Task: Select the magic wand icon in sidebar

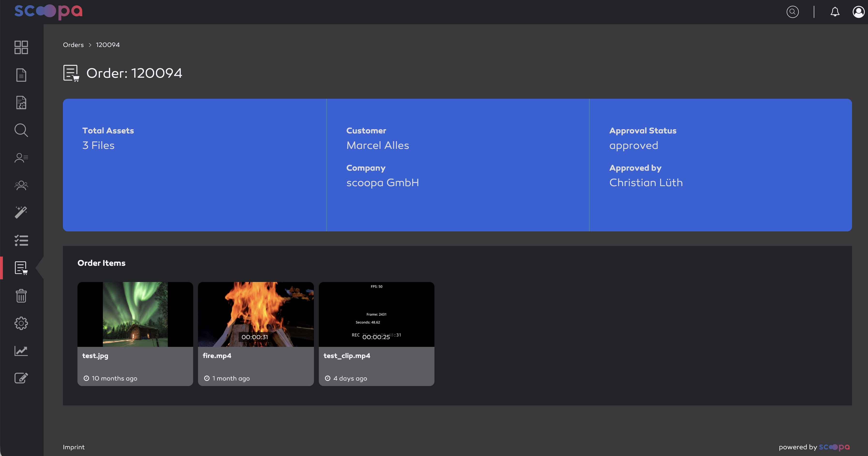Action: click(21, 212)
